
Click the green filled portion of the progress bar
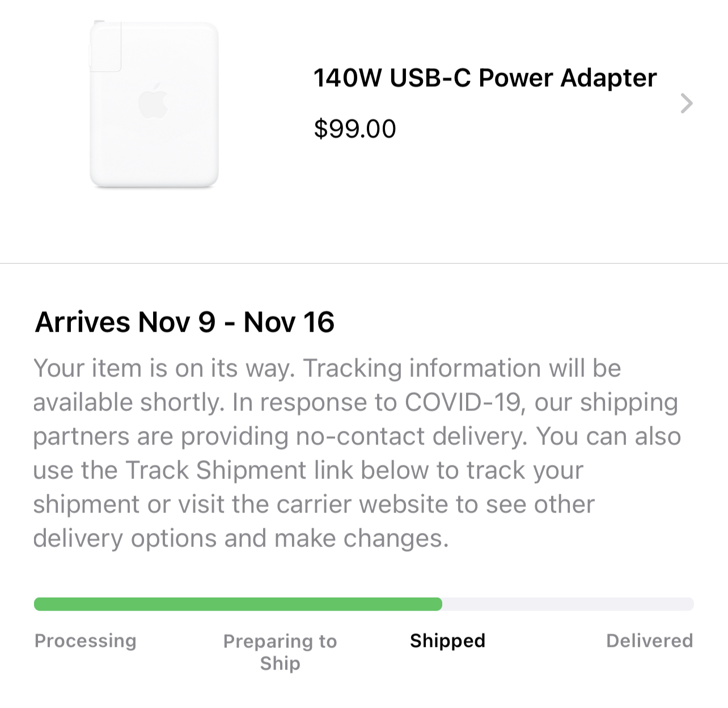click(238, 604)
